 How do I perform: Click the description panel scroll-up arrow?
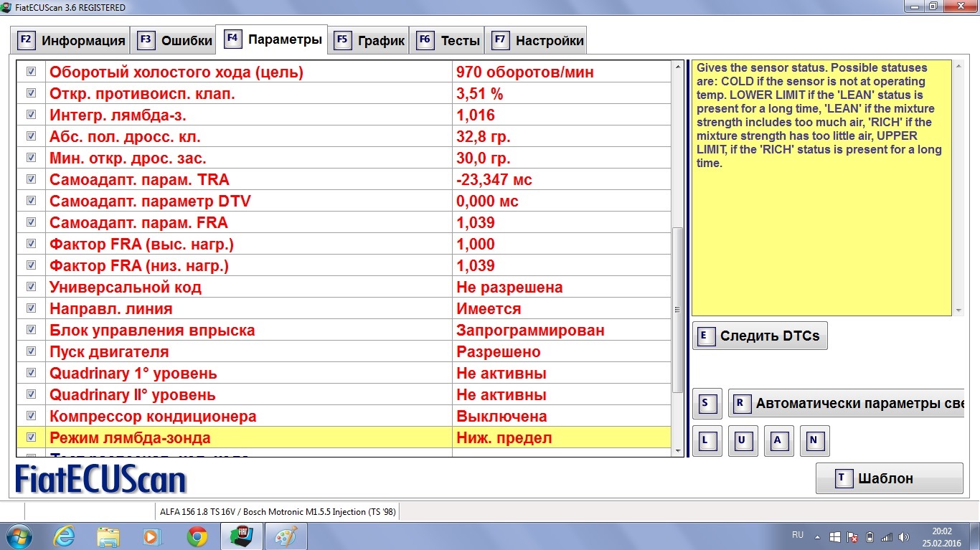[958, 67]
